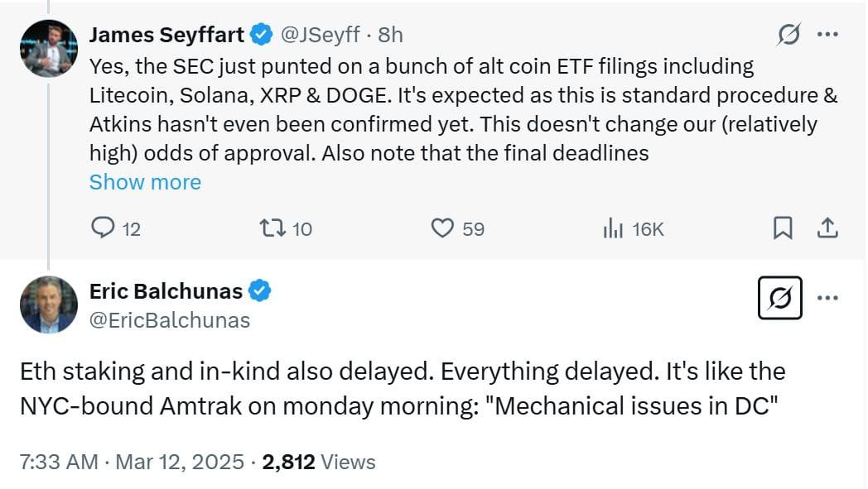Bookmark James Seyffart's tweet
The height and width of the screenshot is (489, 868).
(x=782, y=228)
